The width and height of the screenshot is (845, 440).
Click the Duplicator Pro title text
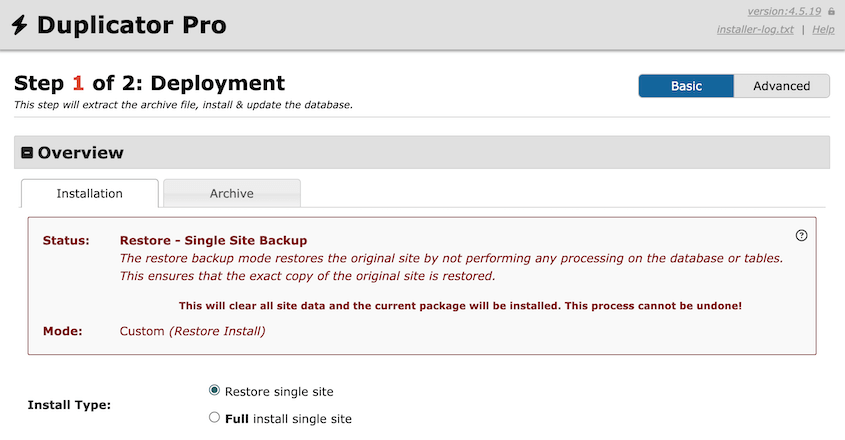[131, 25]
